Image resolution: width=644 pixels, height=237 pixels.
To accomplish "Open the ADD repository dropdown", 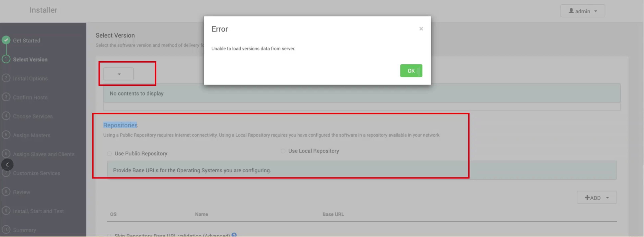I will tap(597, 198).
